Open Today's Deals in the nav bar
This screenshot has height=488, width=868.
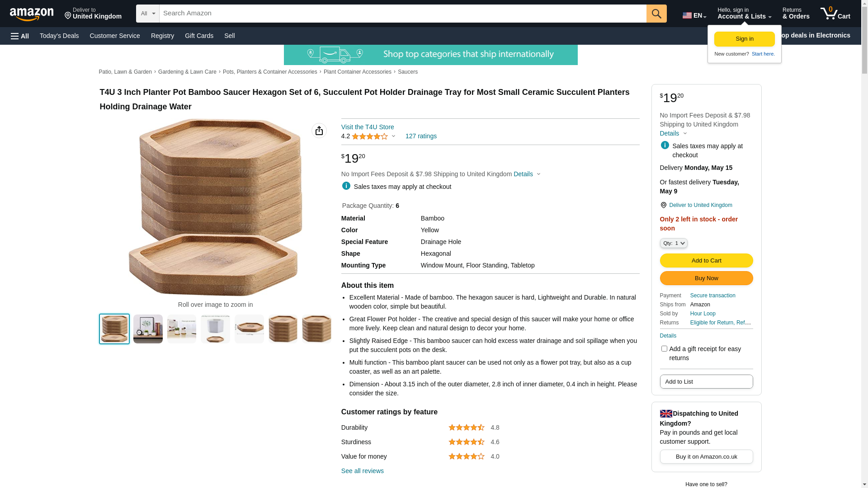tap(59, 36)
